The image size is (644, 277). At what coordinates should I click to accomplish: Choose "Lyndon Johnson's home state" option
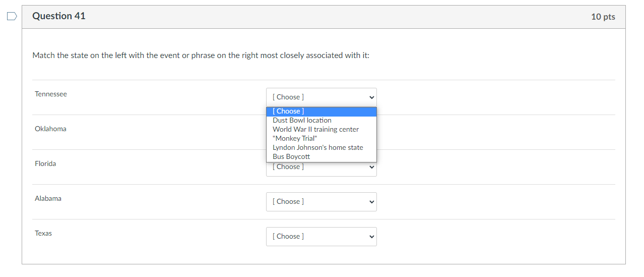pos(317,147)
